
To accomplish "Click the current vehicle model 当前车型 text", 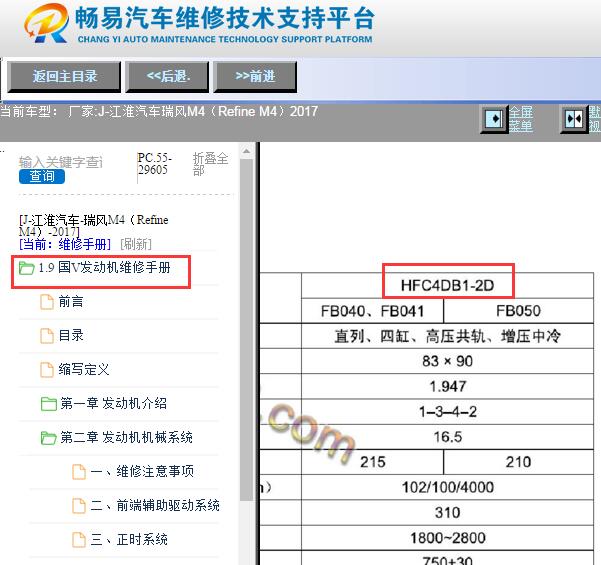I will (159, 112).
